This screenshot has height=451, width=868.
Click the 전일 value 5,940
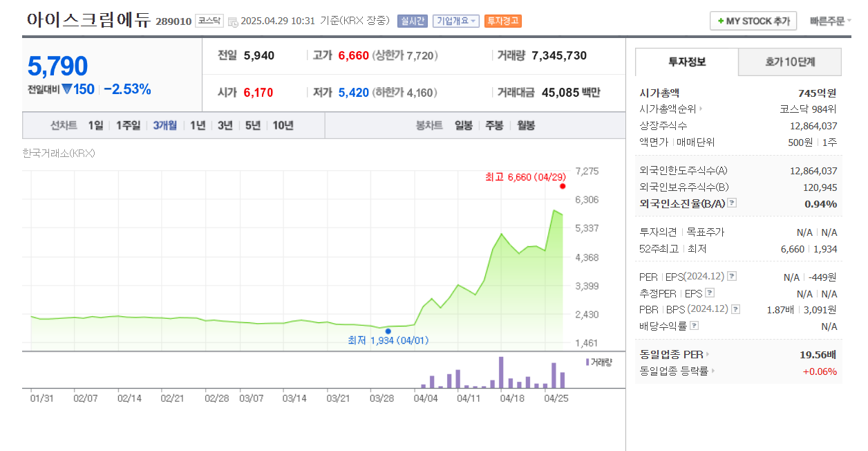259,55
